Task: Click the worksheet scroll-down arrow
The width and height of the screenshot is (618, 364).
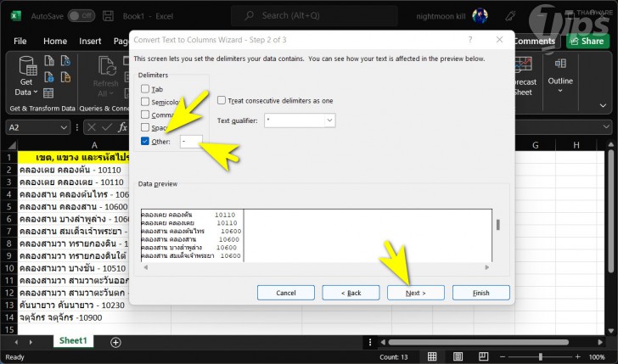Action: click(x=611, y=331)
